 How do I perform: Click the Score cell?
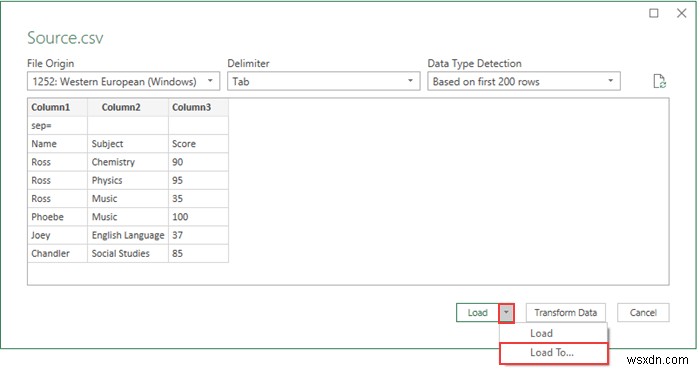[198, 144]
